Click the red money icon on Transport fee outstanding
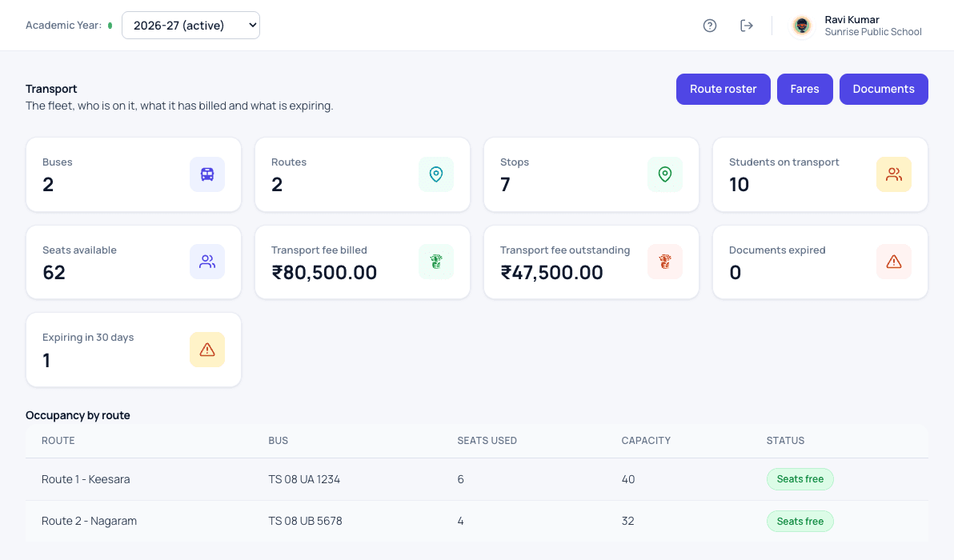Image resolution: width=954 pixels, height=560 pixels. (665, 262)
